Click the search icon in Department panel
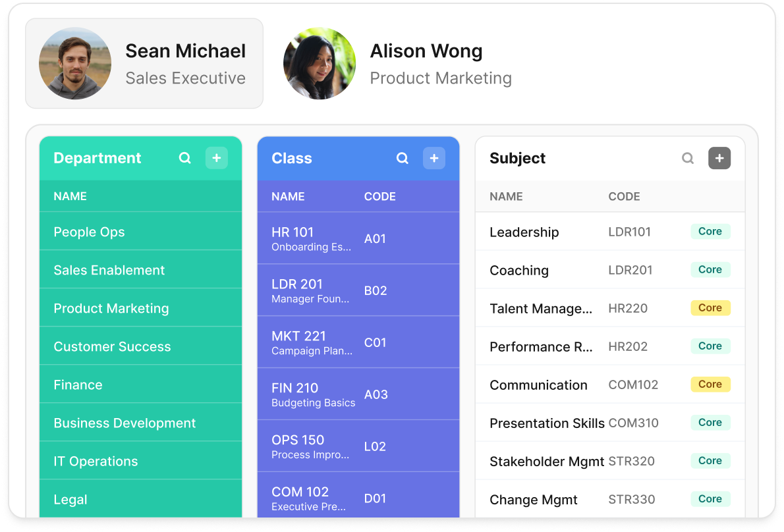Image resolution: width=784 pixels, height=532 pixels. (x=185, y=158)
